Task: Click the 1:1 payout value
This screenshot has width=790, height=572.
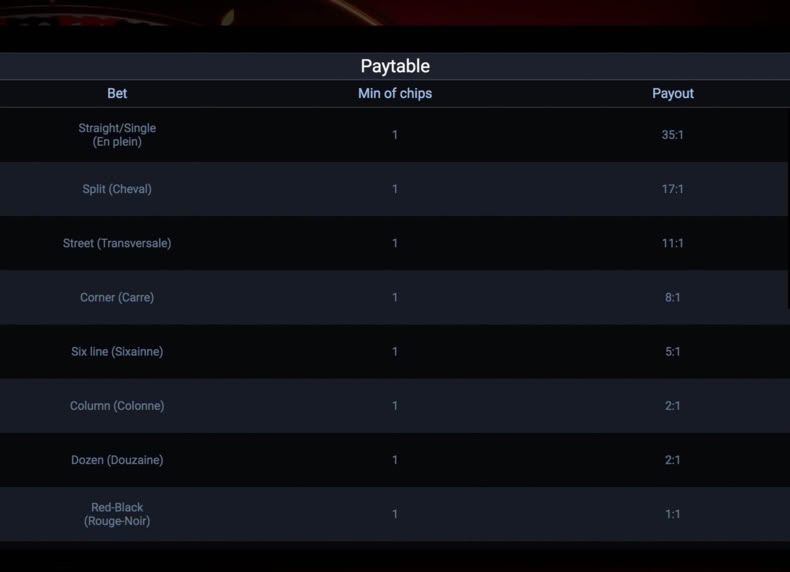Action: pos(673,514)
